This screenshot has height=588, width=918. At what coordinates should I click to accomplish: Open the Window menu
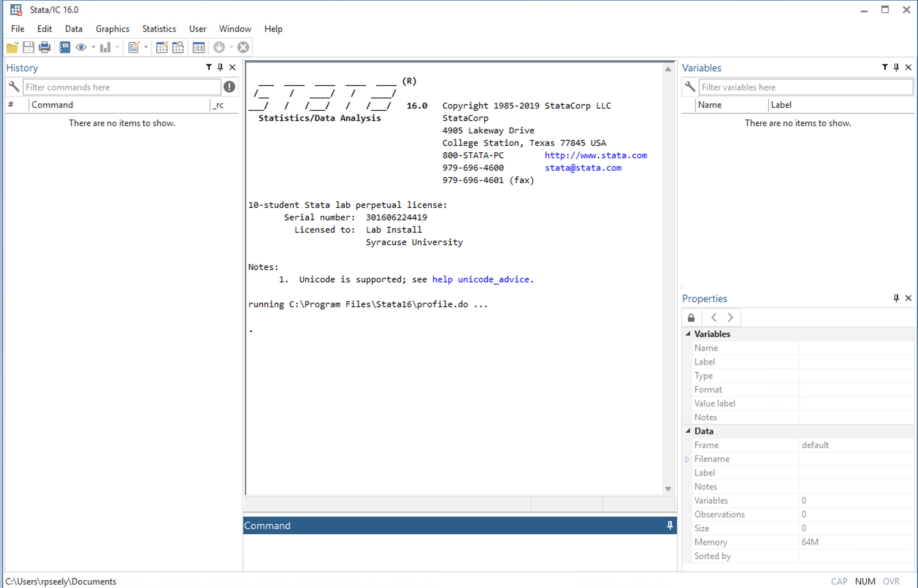click(x=235, y=29)
